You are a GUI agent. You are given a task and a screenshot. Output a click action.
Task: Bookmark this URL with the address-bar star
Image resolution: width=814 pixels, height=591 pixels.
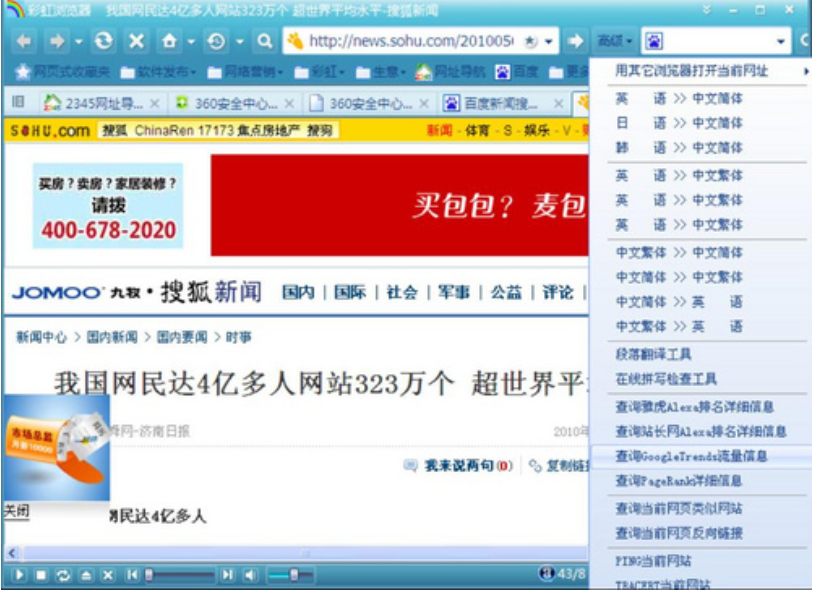pyautogui.click(x=531, y=41)
